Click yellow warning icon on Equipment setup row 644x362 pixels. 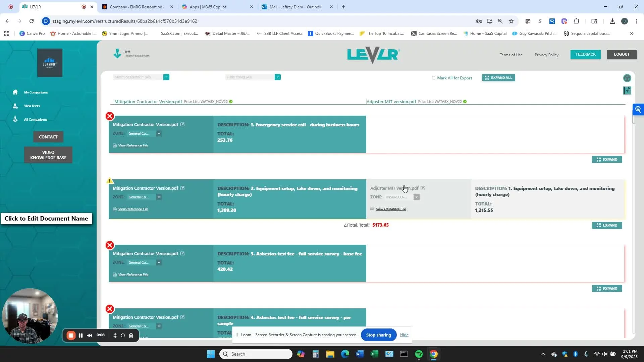point(110,181)
